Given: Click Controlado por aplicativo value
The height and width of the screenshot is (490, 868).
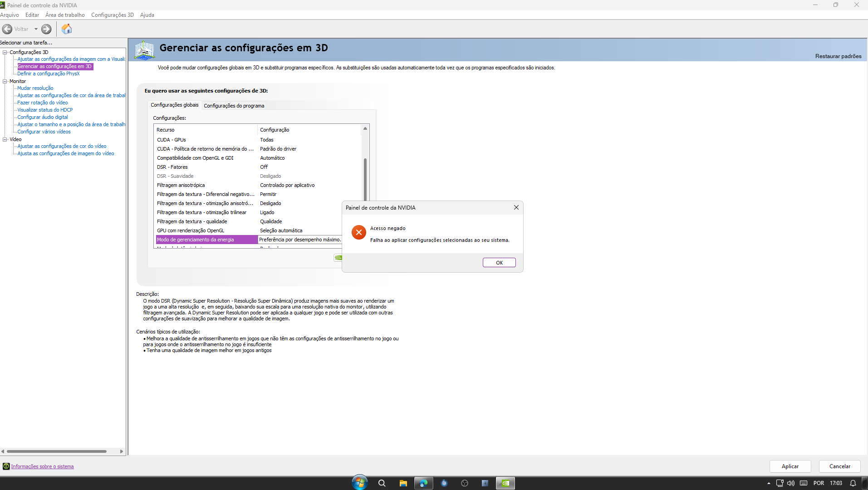Looking at the screenshot, I should click(x=287, y=185).
